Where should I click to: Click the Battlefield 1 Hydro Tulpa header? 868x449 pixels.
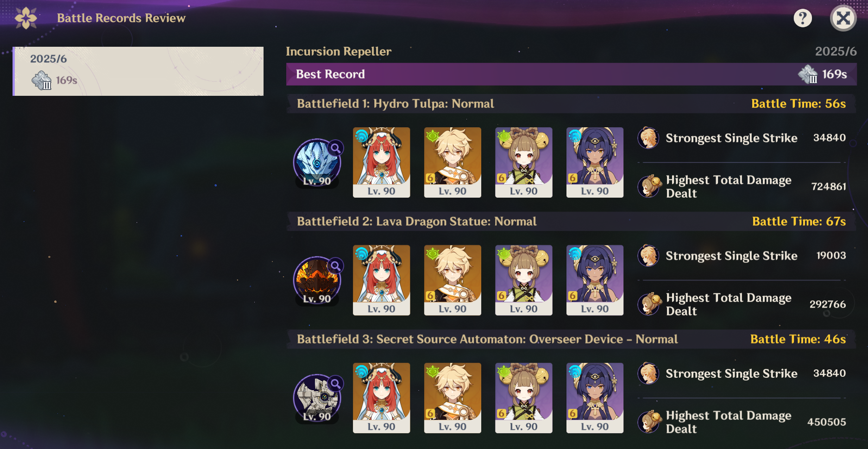coord(572,104)
